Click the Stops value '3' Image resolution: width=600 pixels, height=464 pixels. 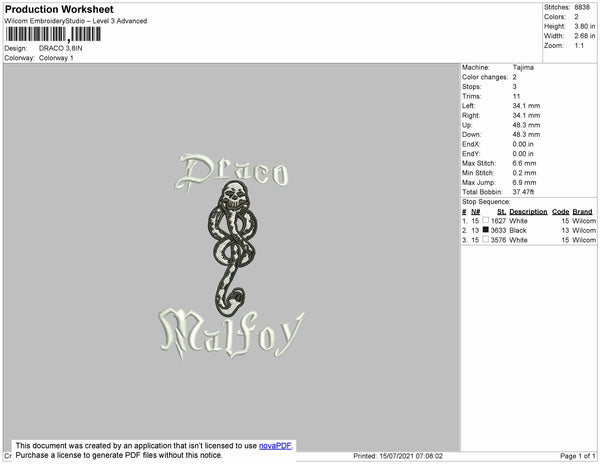(x=514, y=86)
